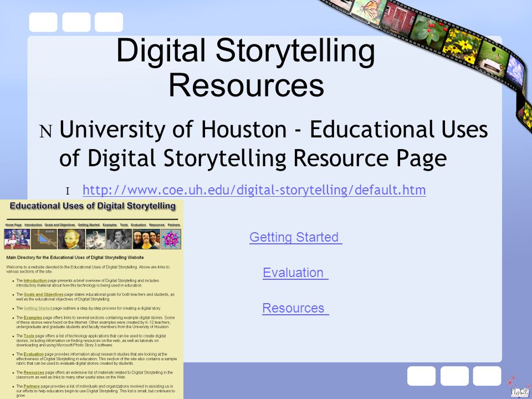Select Evaluation in the website navigation bar

(x=139, y=225)
